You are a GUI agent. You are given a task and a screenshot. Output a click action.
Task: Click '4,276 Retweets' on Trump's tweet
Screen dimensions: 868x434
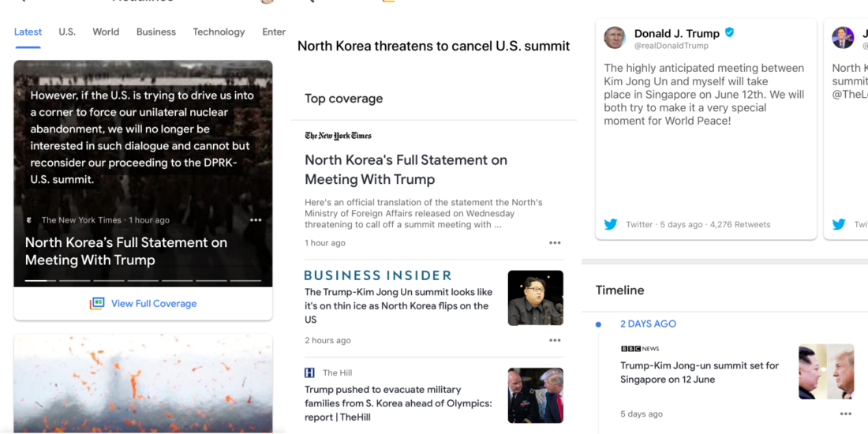tap(740, 225)
